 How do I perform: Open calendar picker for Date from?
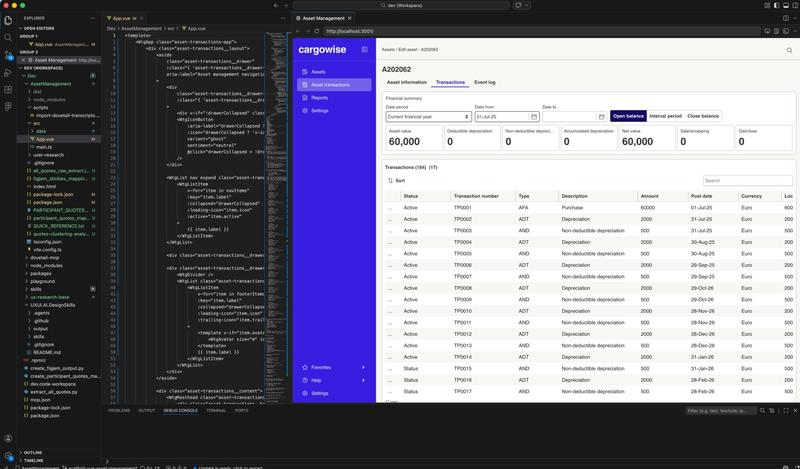pos(533,117)
